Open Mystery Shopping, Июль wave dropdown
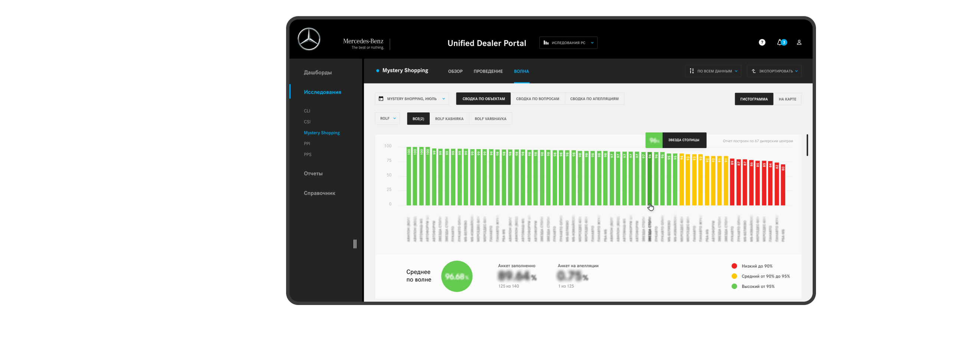Screen dimensions: 980x364 (x=412, y=99)
